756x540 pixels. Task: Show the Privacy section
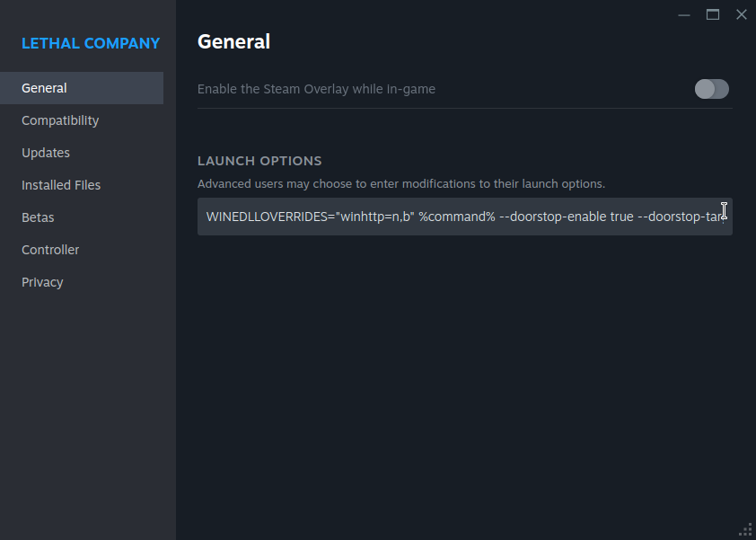pos(42,282)
